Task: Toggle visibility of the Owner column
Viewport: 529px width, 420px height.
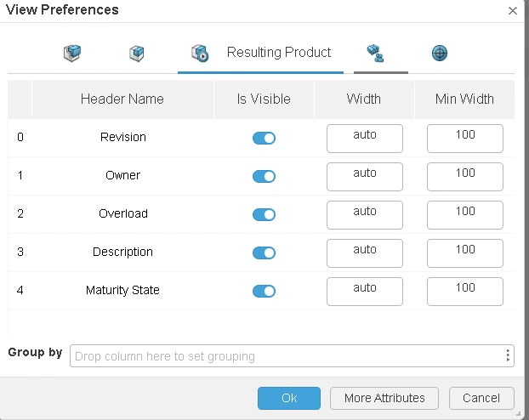Action: pos(264,176)
